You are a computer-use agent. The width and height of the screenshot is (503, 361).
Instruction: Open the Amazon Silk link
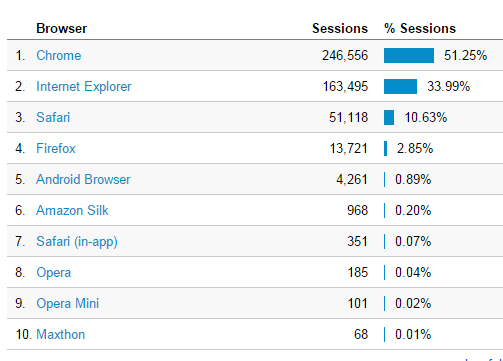tap(72, 210)
